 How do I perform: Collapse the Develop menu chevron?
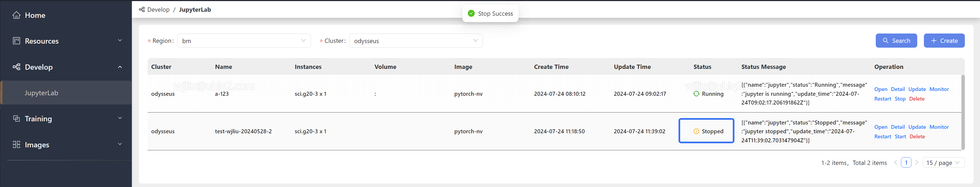[120, 67]
